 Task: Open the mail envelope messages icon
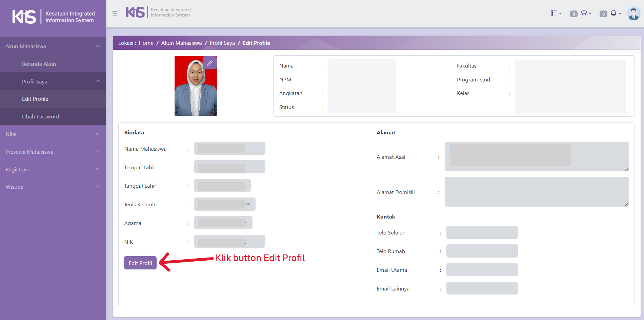pos(585,13)
